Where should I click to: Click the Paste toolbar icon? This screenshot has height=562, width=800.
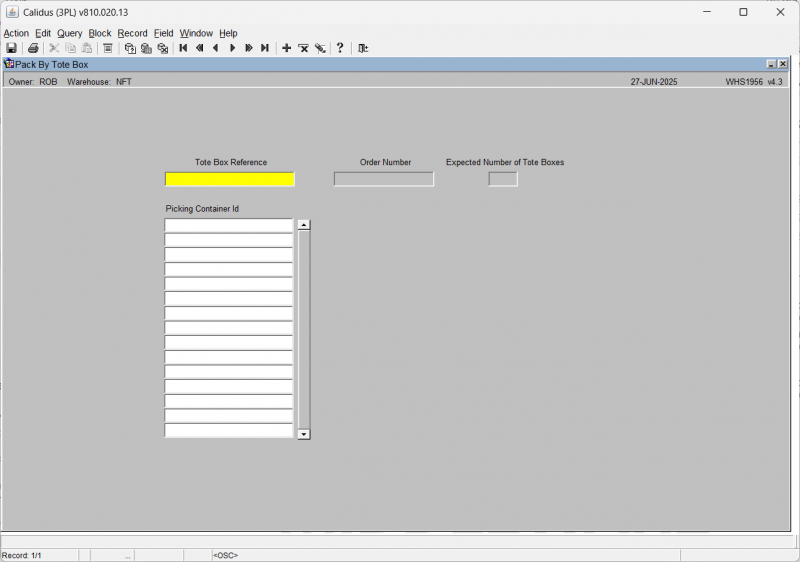(x=87, y=48)
